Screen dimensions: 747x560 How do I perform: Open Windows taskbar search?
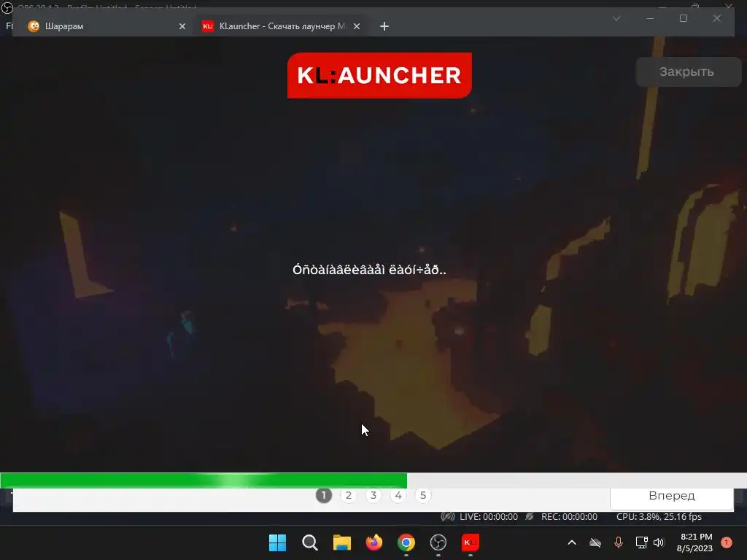[309, 542]
